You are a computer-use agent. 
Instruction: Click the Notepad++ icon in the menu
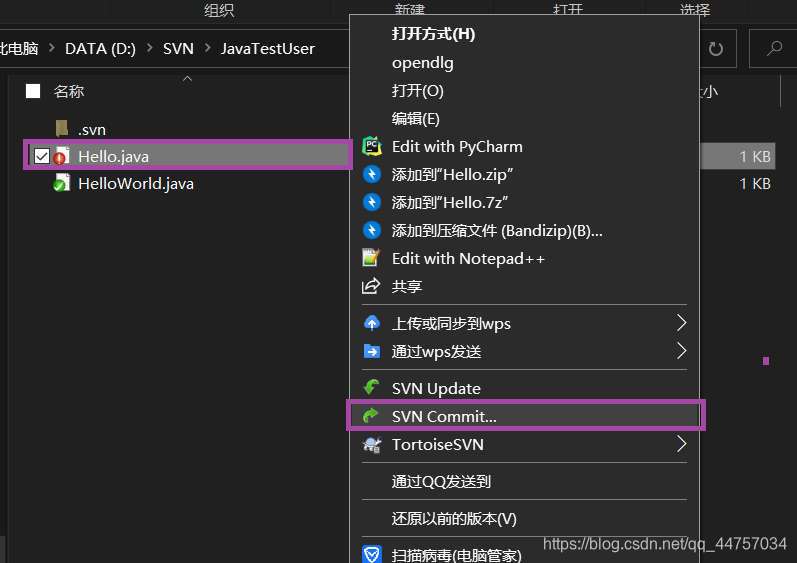tap(371, 258)
